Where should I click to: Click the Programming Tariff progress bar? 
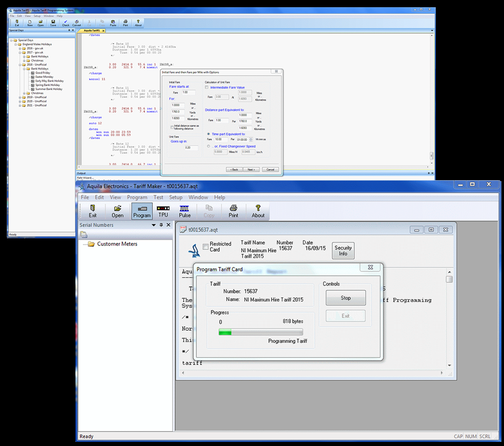pos(261,332)
